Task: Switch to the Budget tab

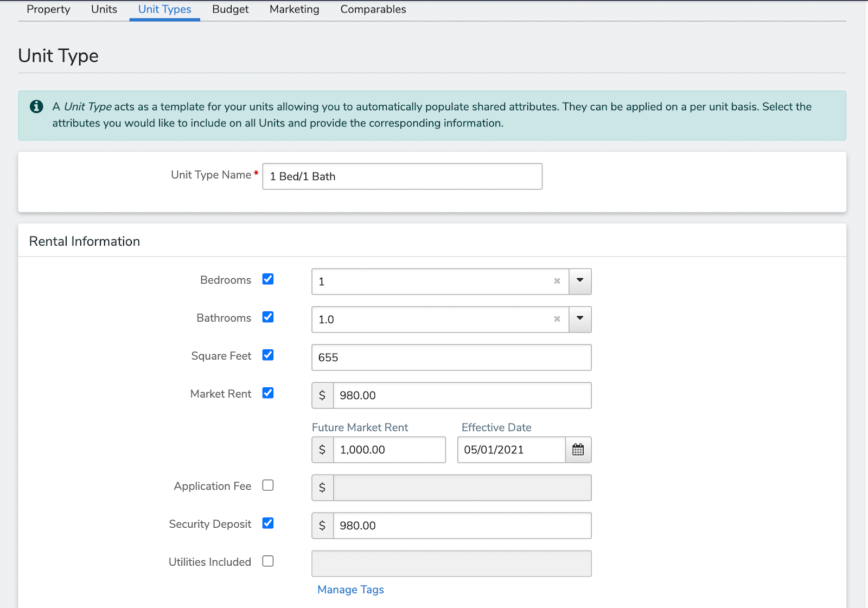Action: tap(230, 9)
